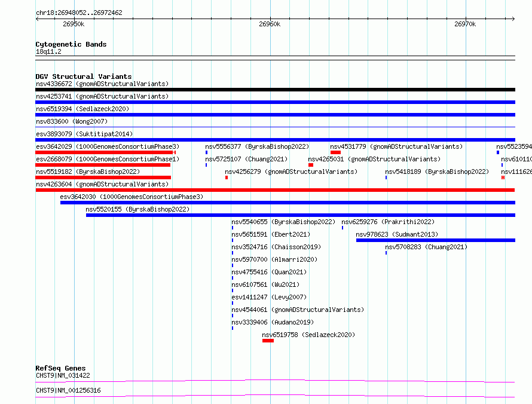Click nsv5725107 (Chuang2021) label
Screen dimensions: 532x404
[246, 159]
